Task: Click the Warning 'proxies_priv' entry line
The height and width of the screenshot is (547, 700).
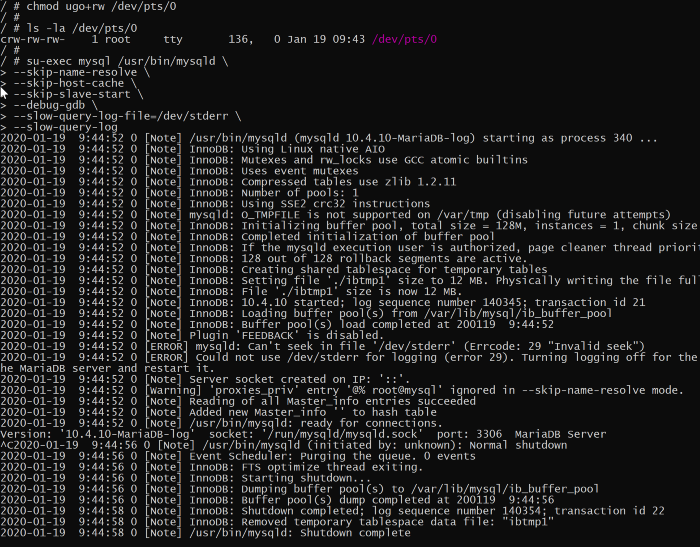Action: [342, 390]
